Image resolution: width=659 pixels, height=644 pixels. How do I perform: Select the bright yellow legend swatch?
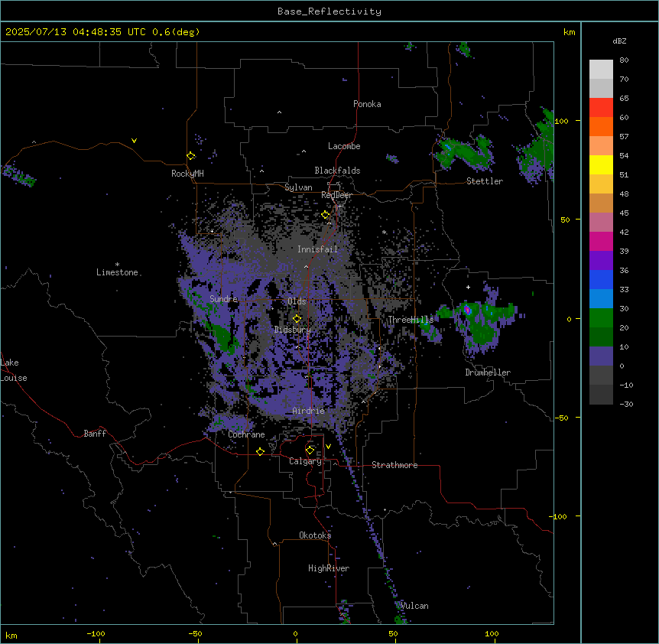(x=601, y=164)
